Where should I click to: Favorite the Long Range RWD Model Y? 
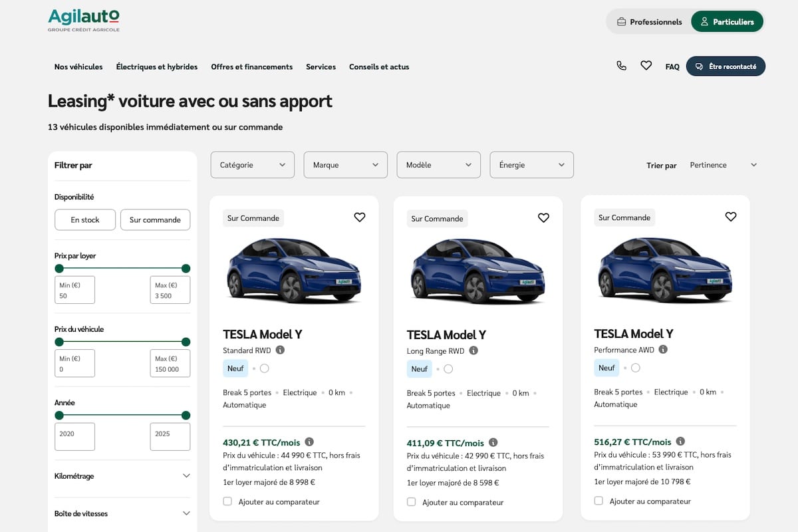pos(543,218)
